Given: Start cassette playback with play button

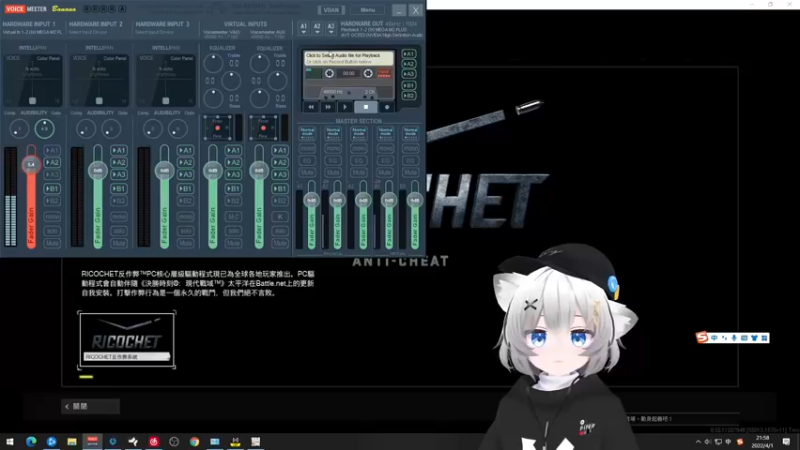Looking at the screenshot, I should pos(345,107).
